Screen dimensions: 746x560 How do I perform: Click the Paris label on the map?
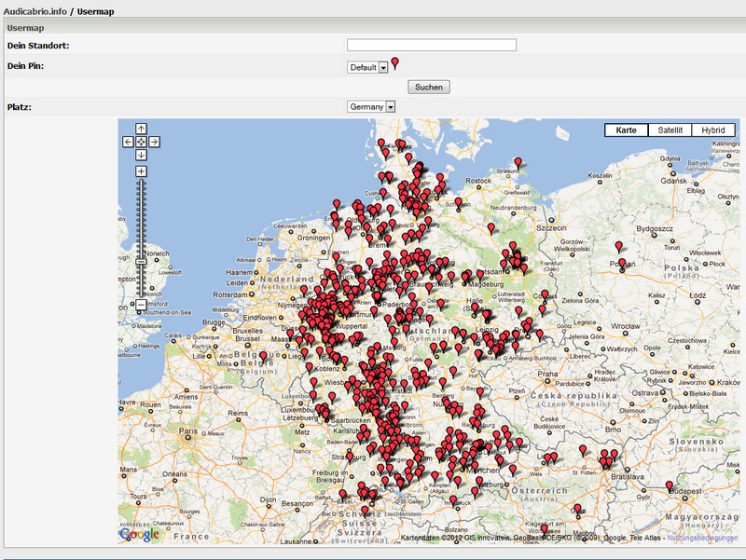[x=188, y=430]
